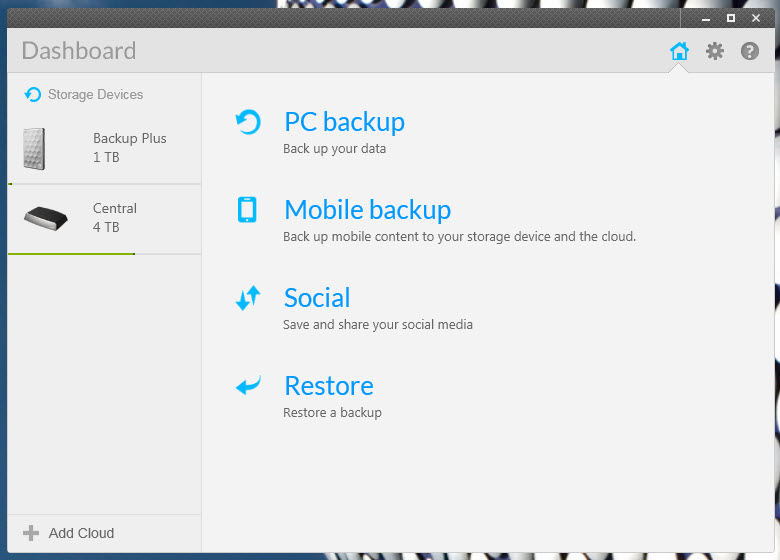Click the Restore curved arrow icon
780x560 pixels.
tap(248, 385)
